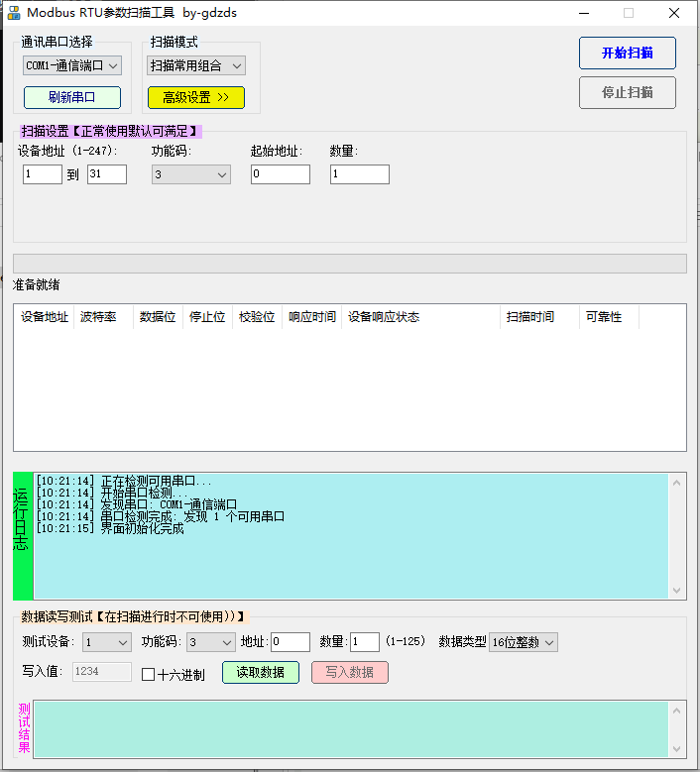Click the app icon in title bar
This screenshot has width=700, height=772.
click(x=14, y=13)
